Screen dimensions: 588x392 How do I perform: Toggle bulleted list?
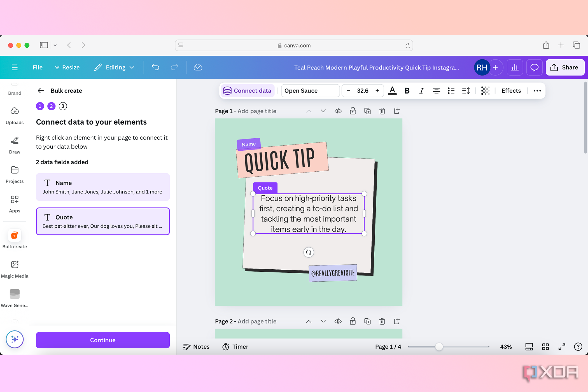[x=451, y=91]
